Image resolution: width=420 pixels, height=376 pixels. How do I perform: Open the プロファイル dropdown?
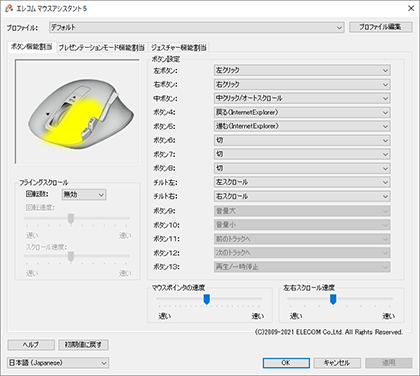(197, 27)
